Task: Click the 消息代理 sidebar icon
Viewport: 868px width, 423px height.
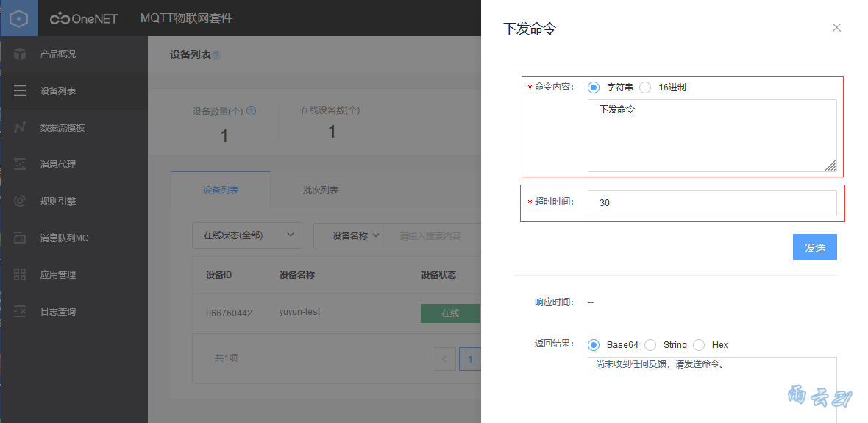Action: [20, 165]
